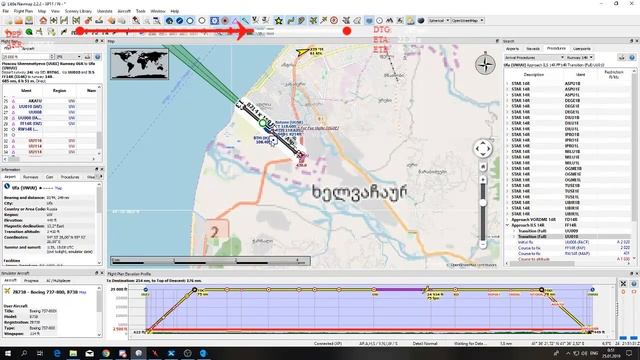Toggle the highlighted blue map overlay icon
The image size is (640, 360).
[x=369, y=20]
